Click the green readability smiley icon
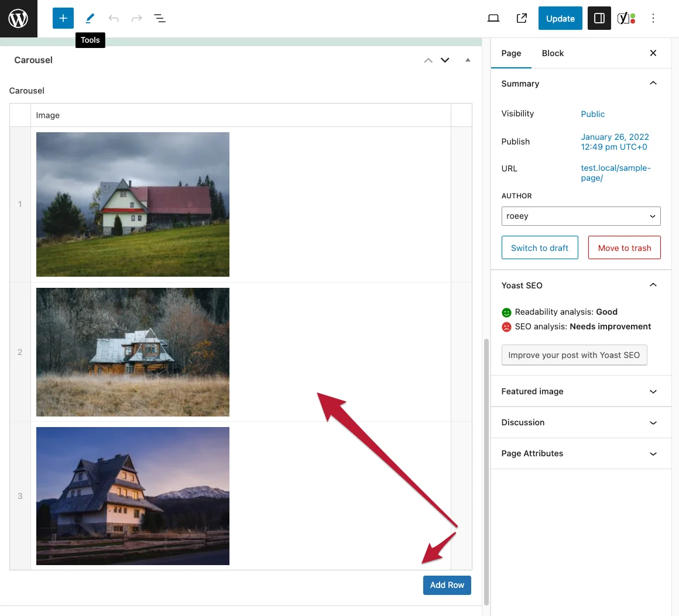The image size is (679, 616). click(506, 312)
